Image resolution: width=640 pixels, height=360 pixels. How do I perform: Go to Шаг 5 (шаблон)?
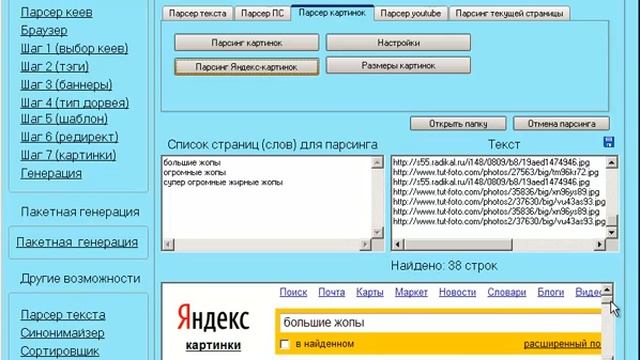pyautogui.click(x=64, y=119)
